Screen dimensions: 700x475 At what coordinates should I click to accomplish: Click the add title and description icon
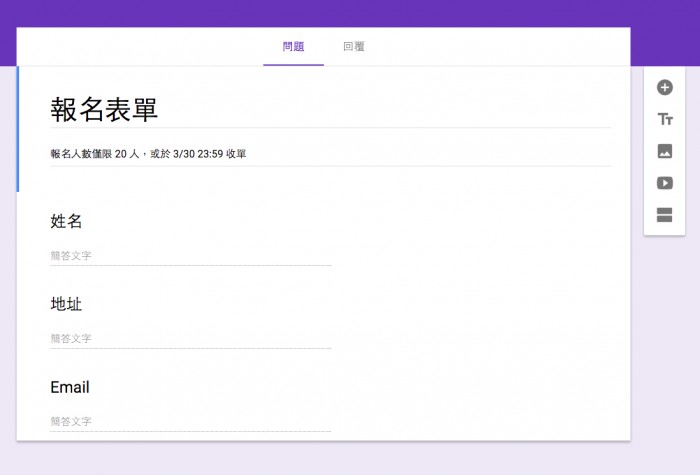coord(664,120)
